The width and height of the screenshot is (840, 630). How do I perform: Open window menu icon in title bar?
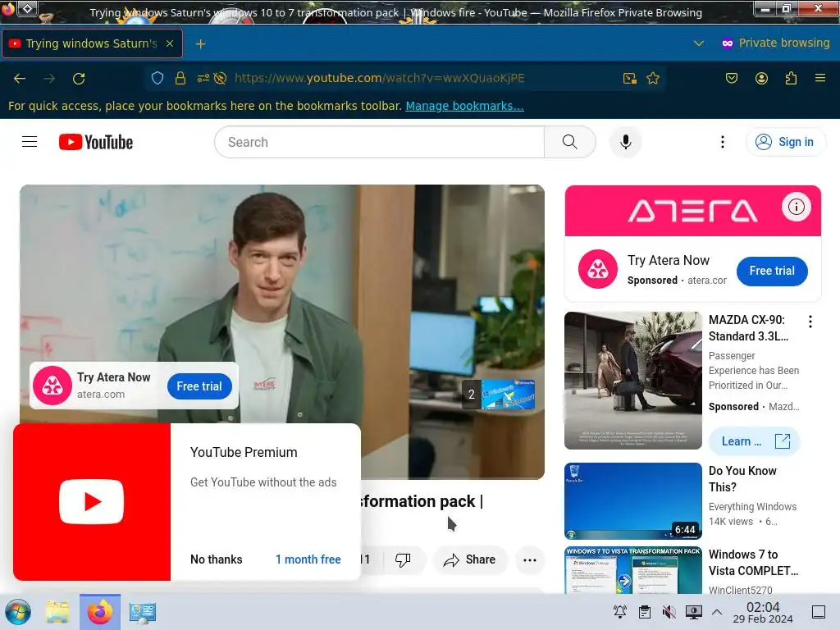click(28, 8)
